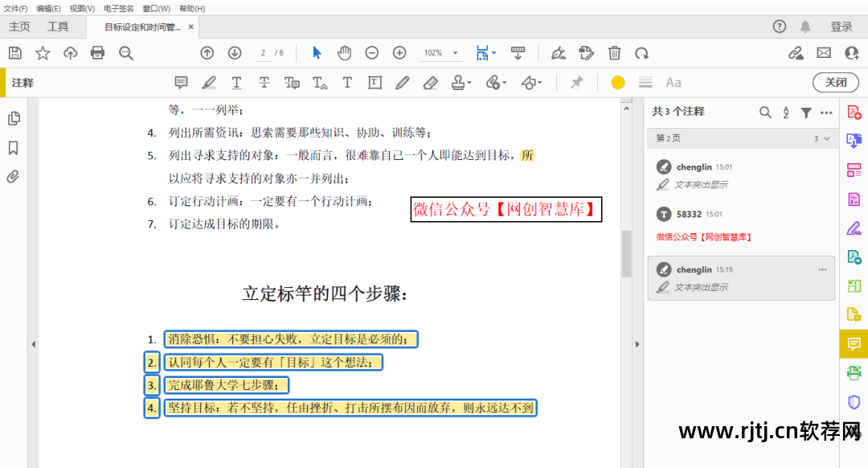The width and height of the screenshot is (868, 468).
Task: Go to the next page
Action: click(235, 53)
